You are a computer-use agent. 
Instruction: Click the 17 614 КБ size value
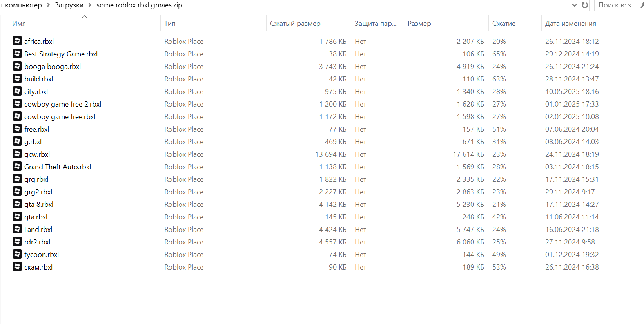pyautogui.click(x=468, y=154)
